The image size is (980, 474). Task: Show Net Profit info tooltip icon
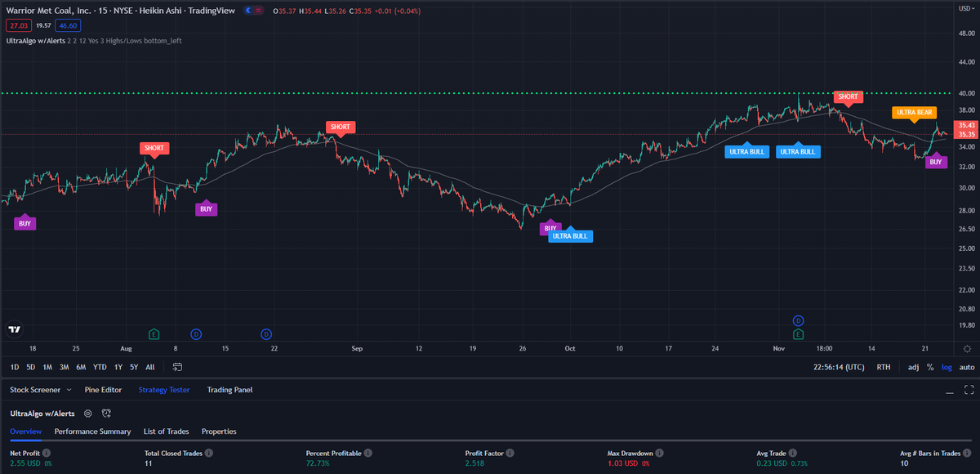[47, 453]
